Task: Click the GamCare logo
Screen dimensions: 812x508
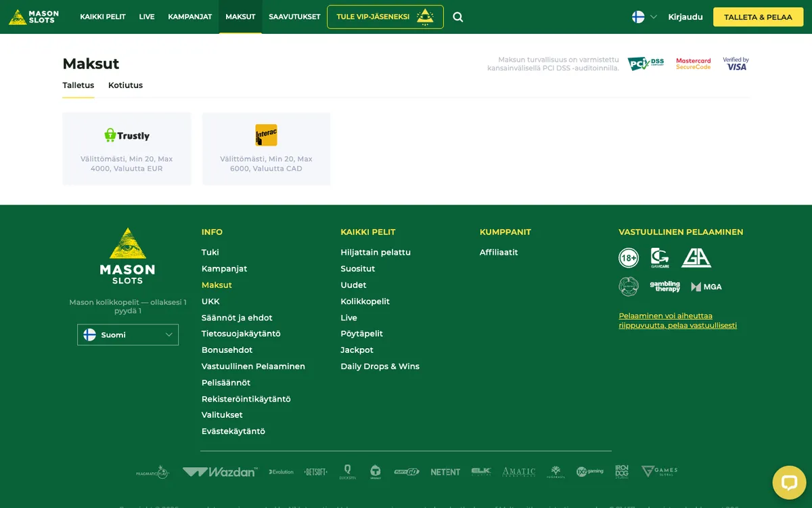Action: coord(660,258)
